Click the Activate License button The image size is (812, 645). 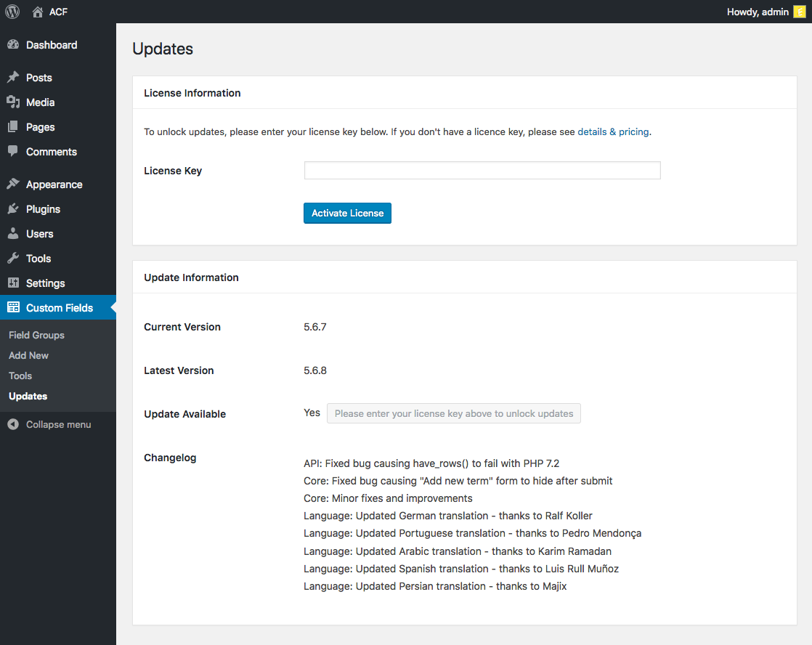(347, 213)
